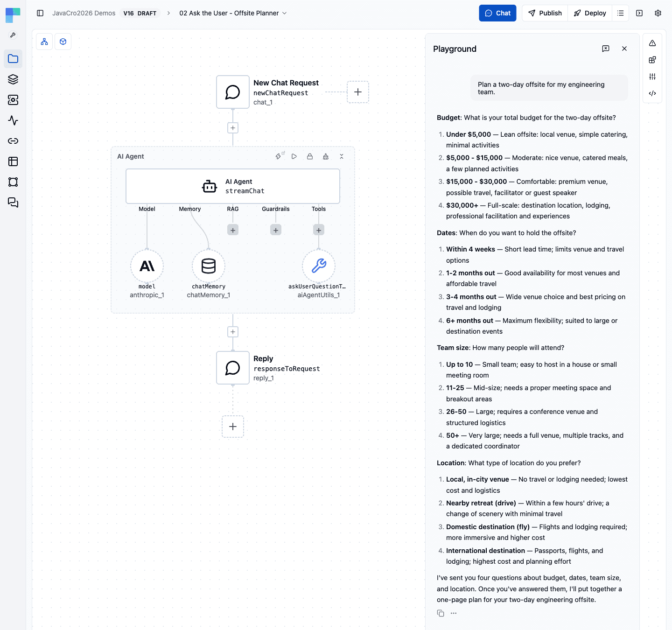The width and height of the screenshot is (672, 630).
Task: Add a branch beside New Chat Request
Action: pyautogui.click(x=358, y=92)
